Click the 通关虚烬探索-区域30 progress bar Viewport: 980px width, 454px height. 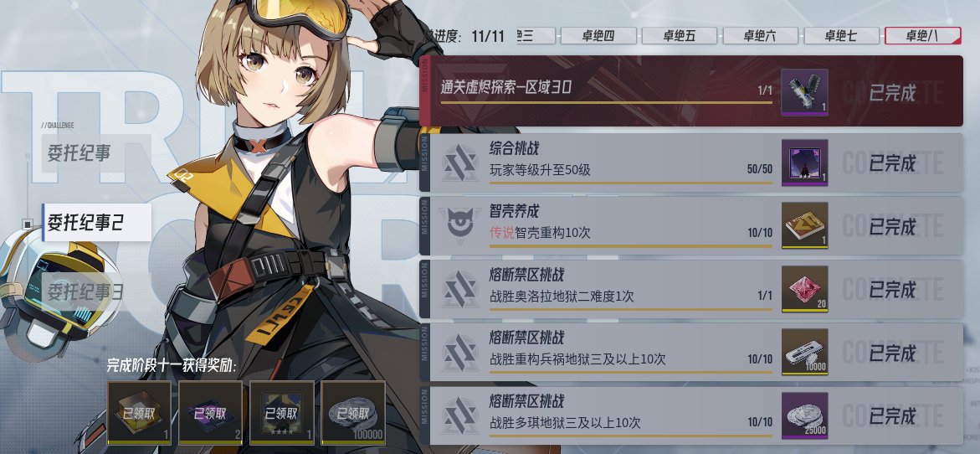click(606, 102)
